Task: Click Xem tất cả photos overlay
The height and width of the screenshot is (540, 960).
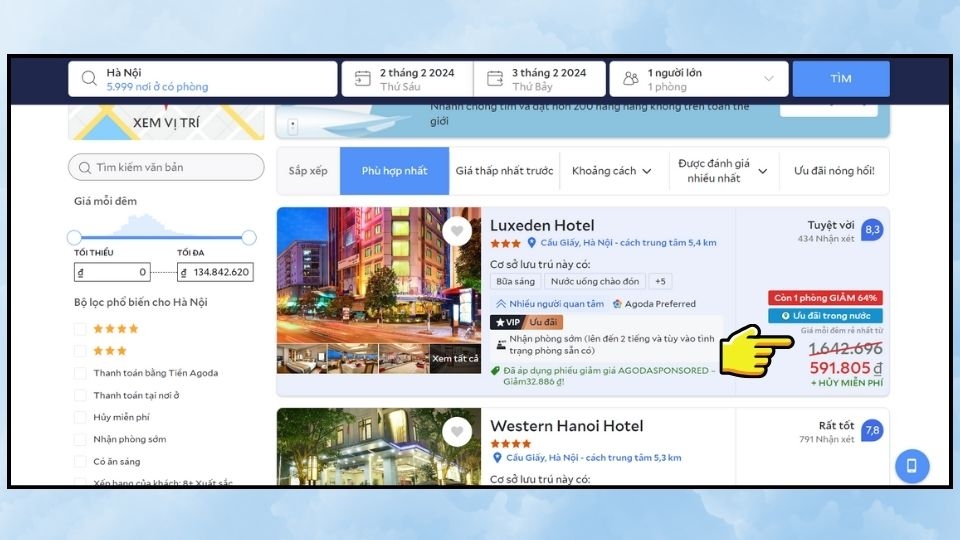Action: (455, 359)
